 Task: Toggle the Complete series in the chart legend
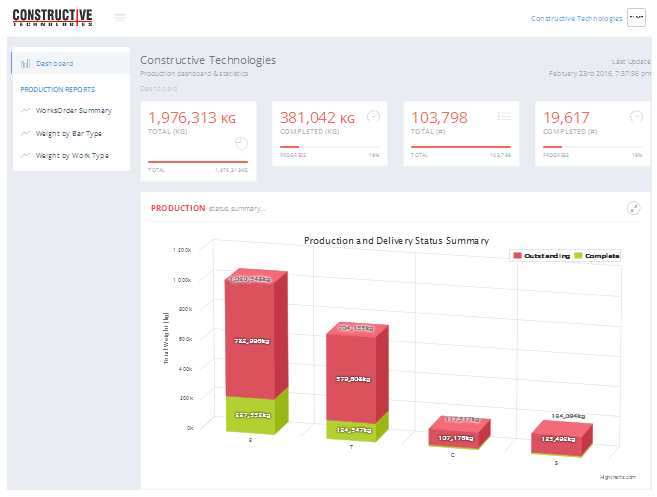[597, 256]
